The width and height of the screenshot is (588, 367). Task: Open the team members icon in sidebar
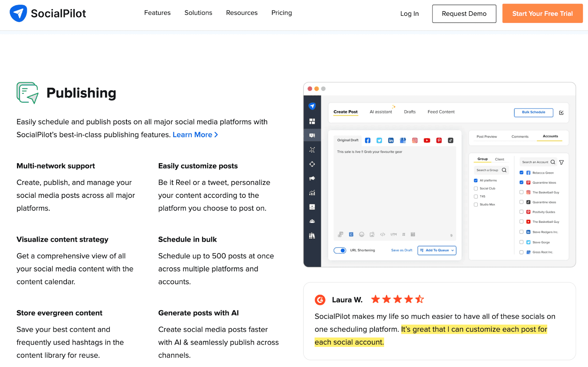312,221
